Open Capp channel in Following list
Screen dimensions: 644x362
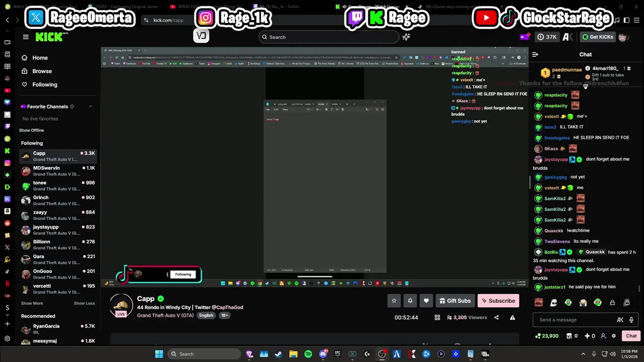coord(58,156)
